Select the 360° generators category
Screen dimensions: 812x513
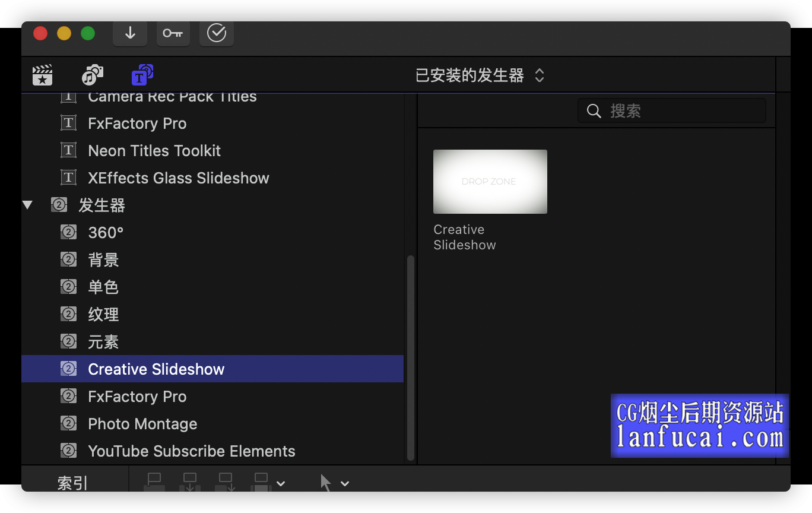click(212, 233)
